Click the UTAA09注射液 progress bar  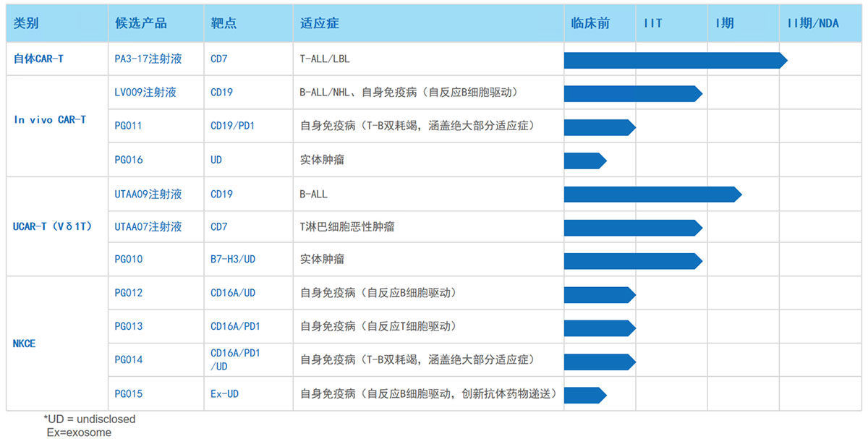pos(652,194)
